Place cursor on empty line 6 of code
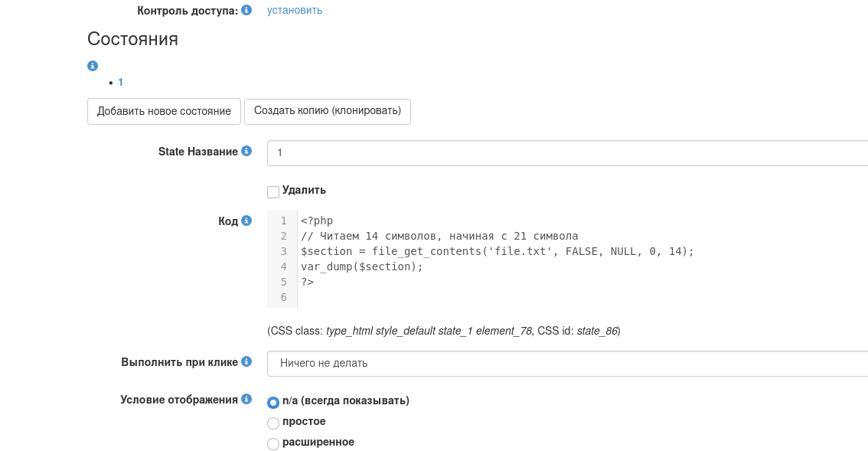This screenshot has height=451, width=868. point(459,297)
